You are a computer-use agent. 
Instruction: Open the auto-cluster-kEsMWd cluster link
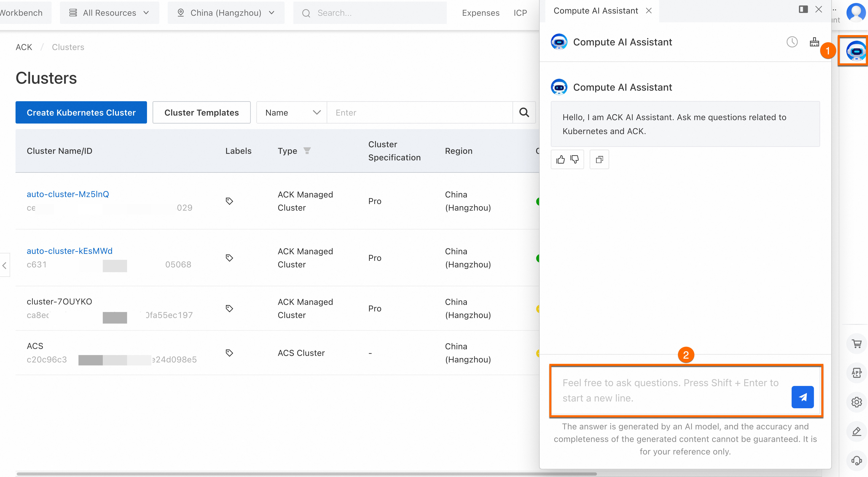[x=70, y=251]
